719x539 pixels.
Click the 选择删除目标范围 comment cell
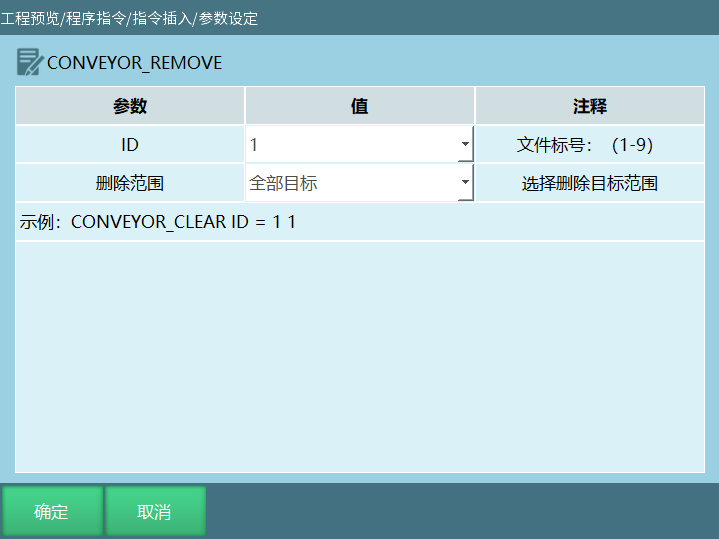click(x=589, y=183)
